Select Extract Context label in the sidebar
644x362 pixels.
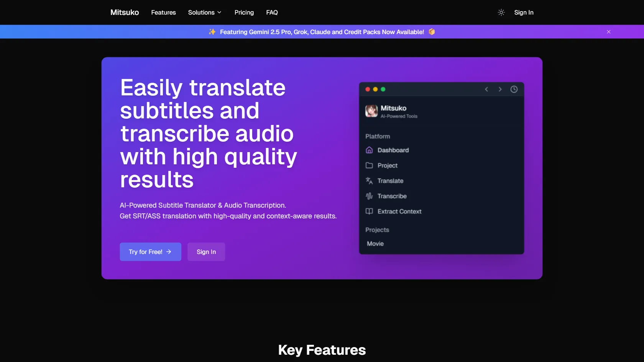(x=399, y=211)
